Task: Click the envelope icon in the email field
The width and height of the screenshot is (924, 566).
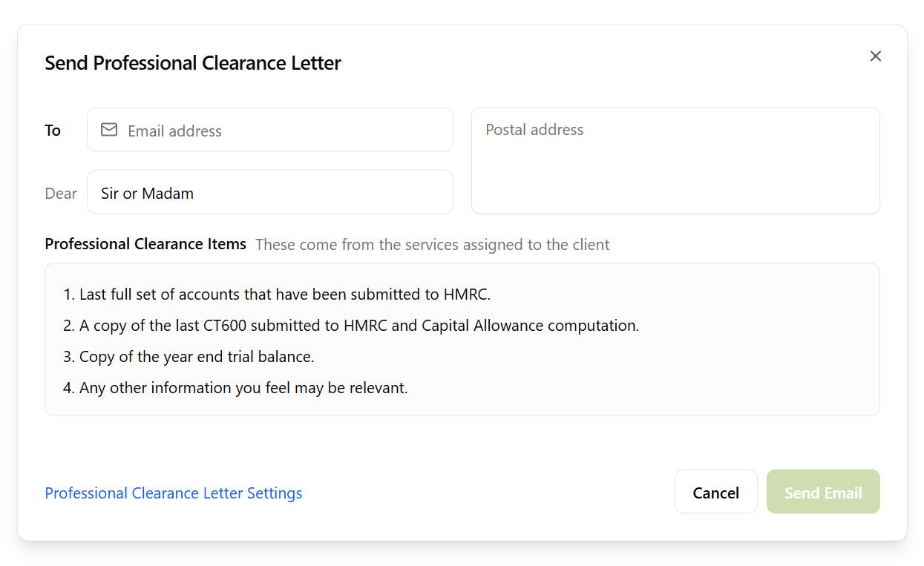Action: click(x=108, y=129)
